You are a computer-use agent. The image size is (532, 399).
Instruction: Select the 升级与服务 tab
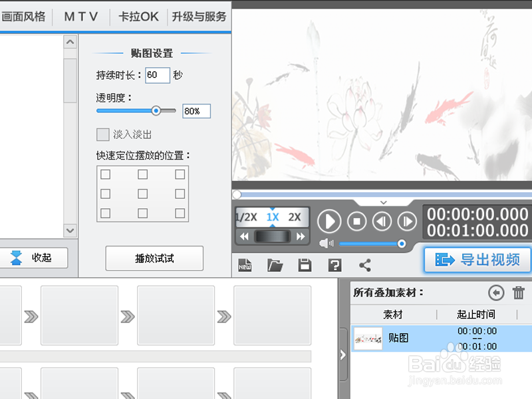[x=199, y=17]
